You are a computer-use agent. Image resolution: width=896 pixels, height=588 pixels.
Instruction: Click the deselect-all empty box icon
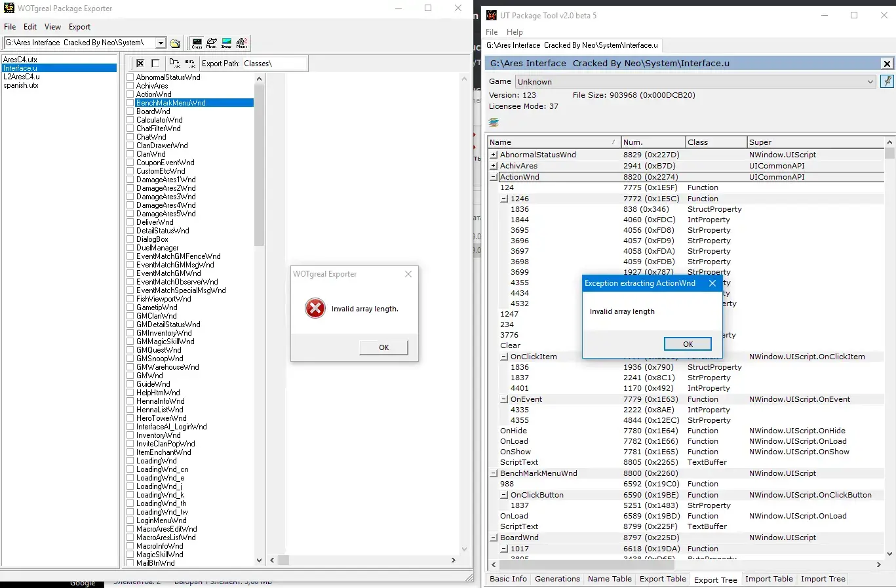pyautogui.click(x=155, y=63)
